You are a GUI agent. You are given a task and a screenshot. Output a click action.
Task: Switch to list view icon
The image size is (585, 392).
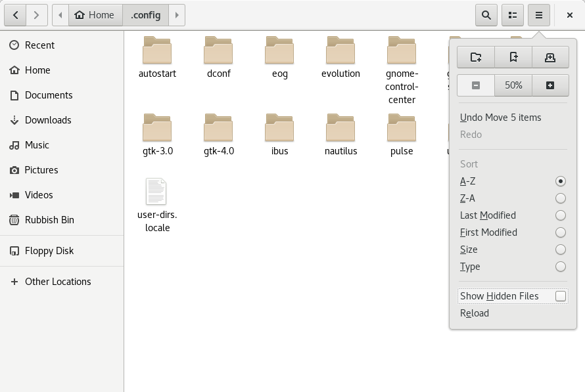[513, 14]
